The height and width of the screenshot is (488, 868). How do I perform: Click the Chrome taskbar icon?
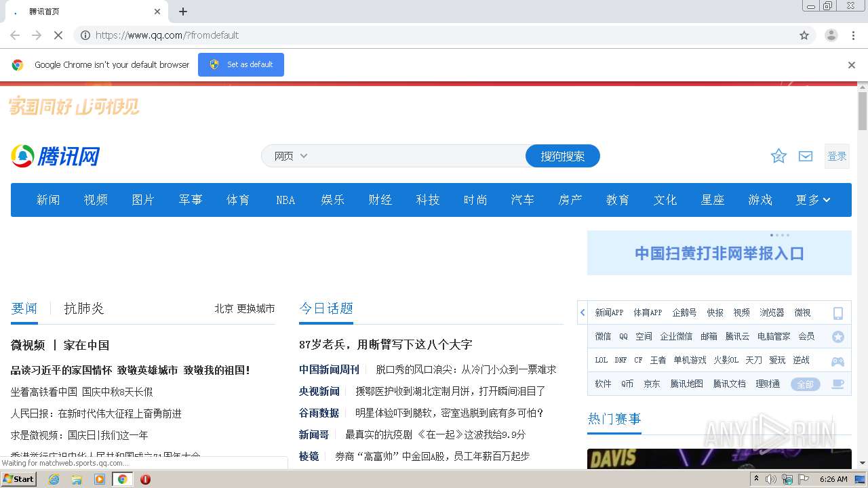coord(122,479)
